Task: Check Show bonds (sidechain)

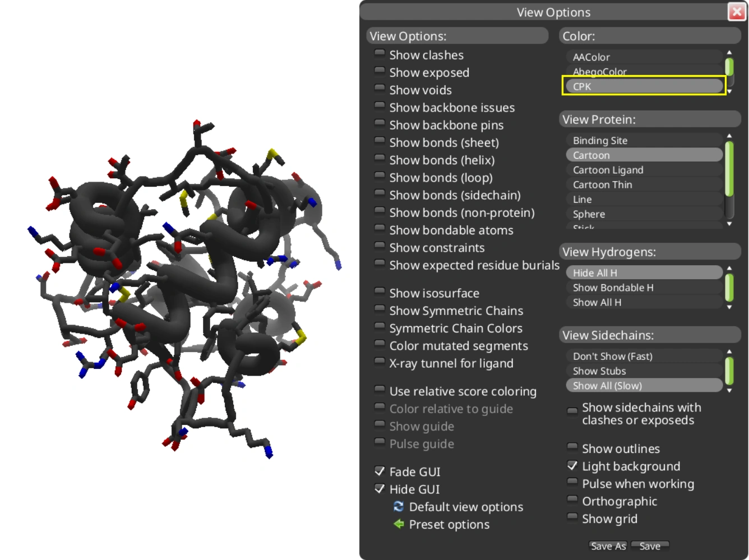Action: click(x=380, y=194)
